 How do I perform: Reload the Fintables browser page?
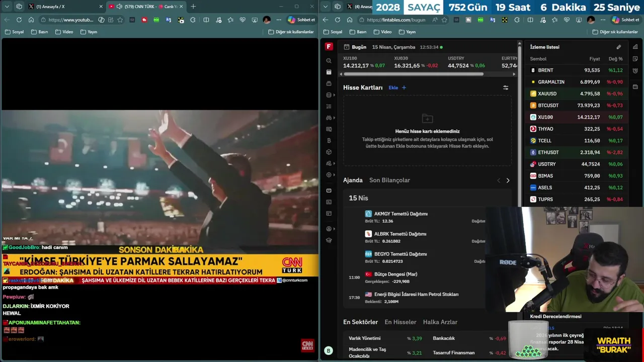click(338, 20)
